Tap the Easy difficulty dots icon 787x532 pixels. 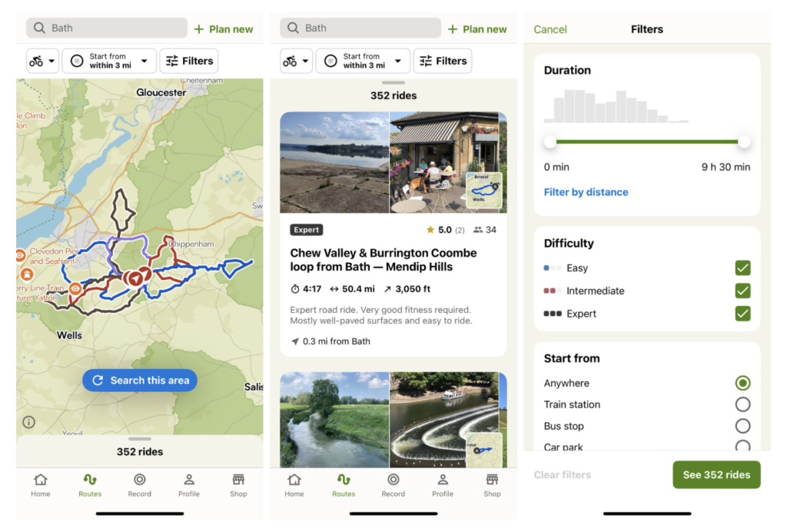[553, 268]
